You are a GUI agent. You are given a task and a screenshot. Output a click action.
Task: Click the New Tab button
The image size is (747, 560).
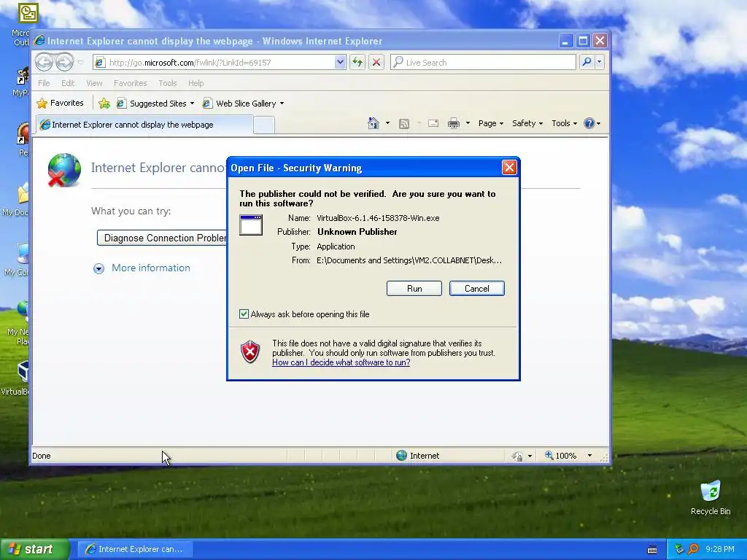coord(263,125)
